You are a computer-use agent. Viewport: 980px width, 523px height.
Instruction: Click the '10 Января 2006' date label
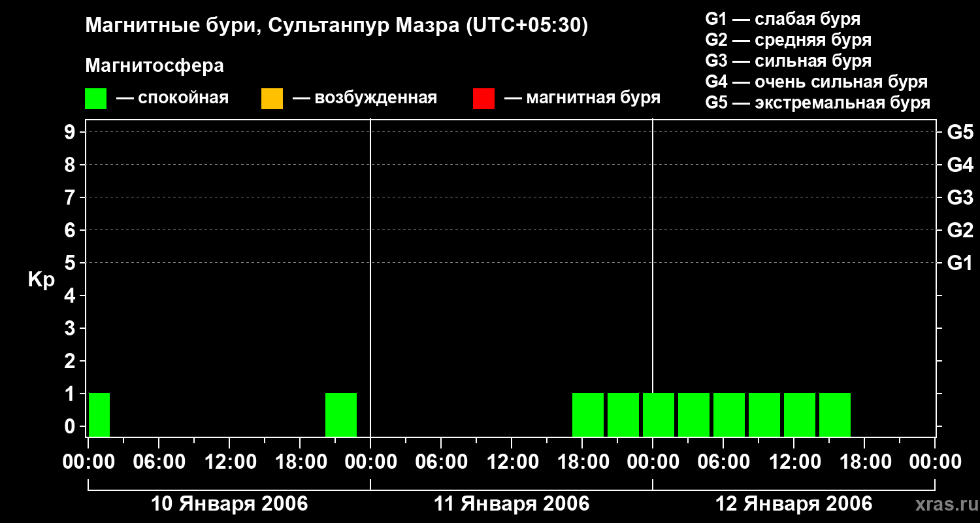[229, 504]
